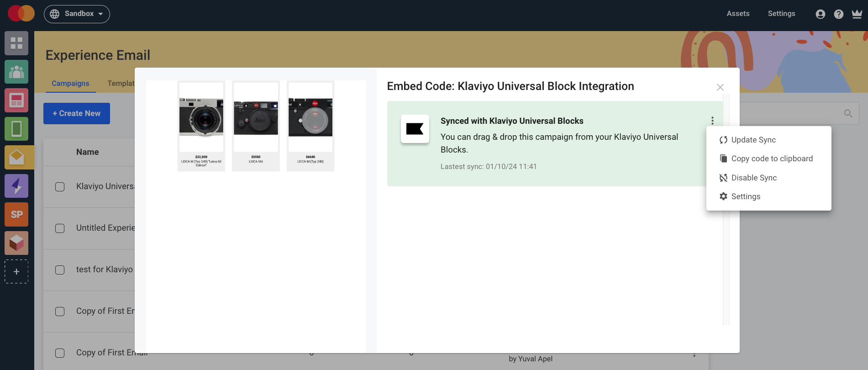868x370 pixels.
Task: Open the purple lightning bolt icon in sidebar
Action: tap(16, 186)
